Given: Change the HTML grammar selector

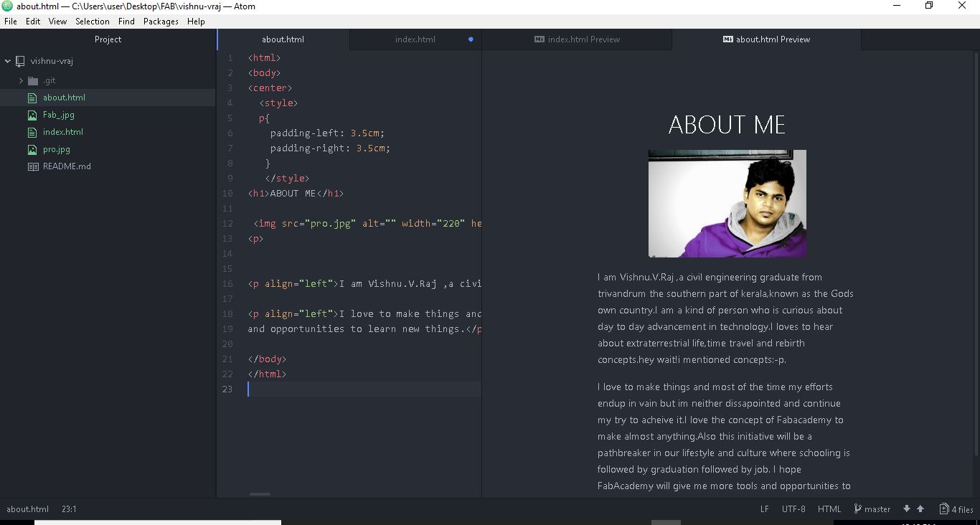Looking at the screenshot, I should click(829, 509).
